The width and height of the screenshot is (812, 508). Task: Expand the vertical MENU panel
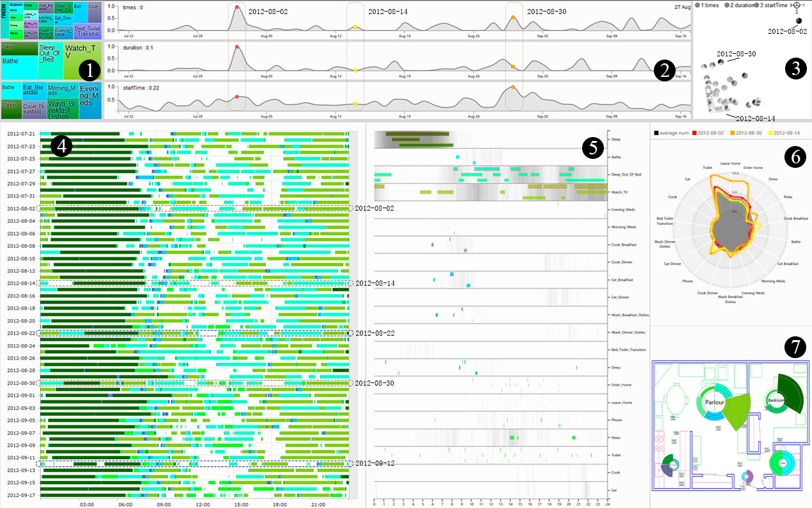(4, 20)
